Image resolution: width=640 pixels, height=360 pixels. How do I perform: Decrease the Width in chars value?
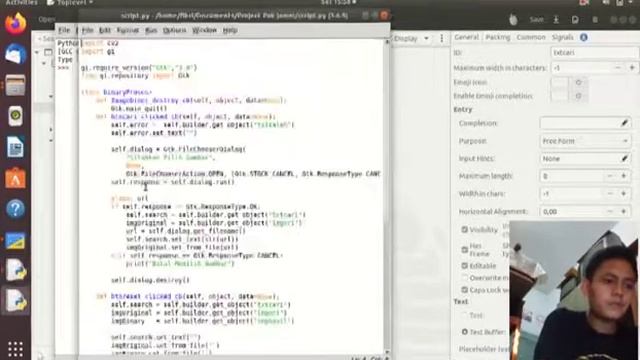610,193
